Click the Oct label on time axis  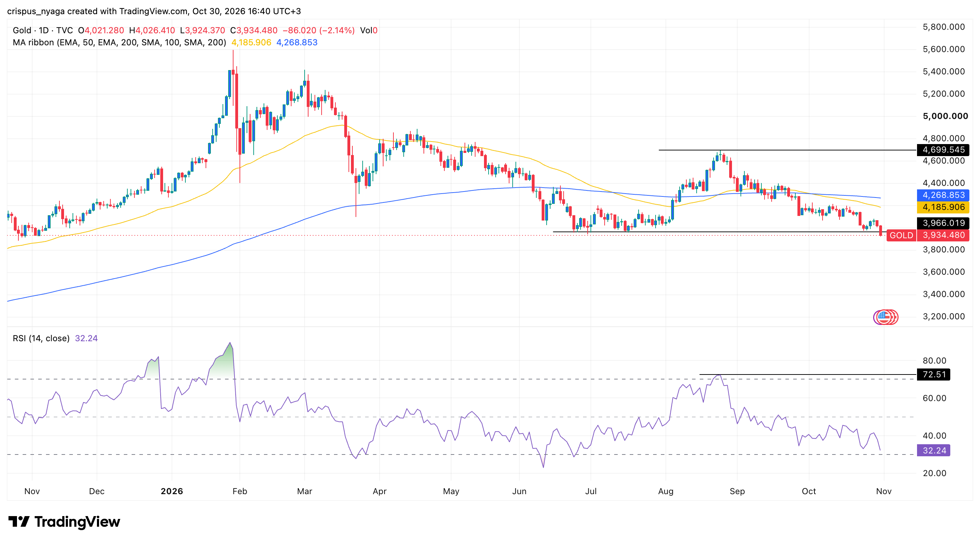809,491
